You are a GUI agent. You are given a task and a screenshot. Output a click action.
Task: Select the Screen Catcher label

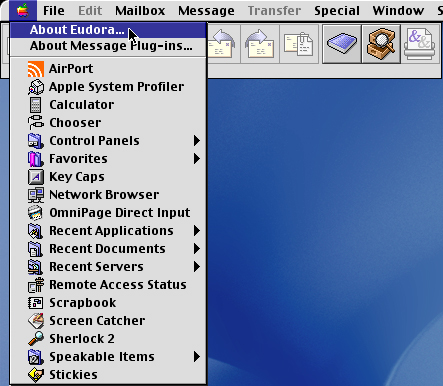[x=97, y=321]
